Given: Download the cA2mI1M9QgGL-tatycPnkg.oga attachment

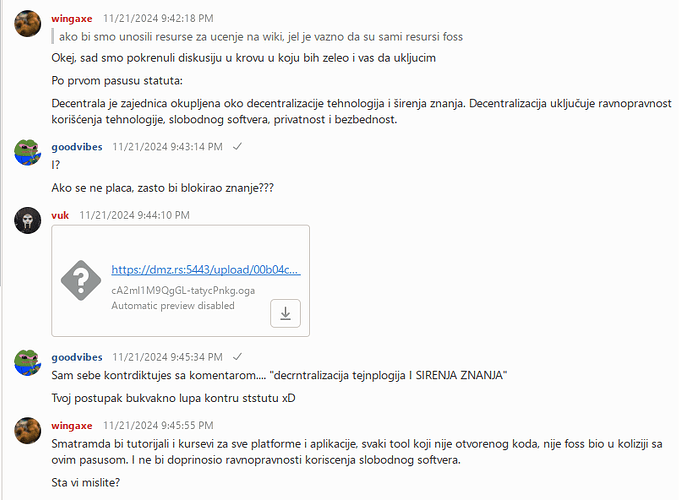Looking at the screenshot, I should click(x=285, y=313).
